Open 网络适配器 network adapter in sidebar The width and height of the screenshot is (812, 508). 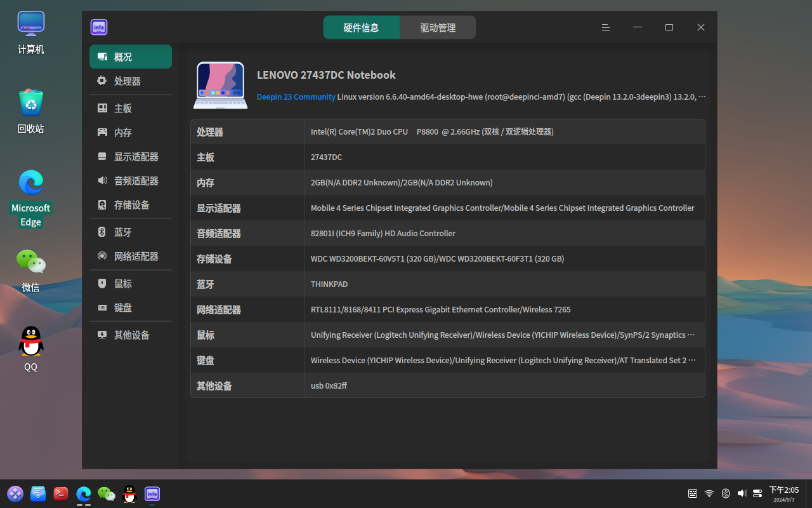[x=131, y=256]
